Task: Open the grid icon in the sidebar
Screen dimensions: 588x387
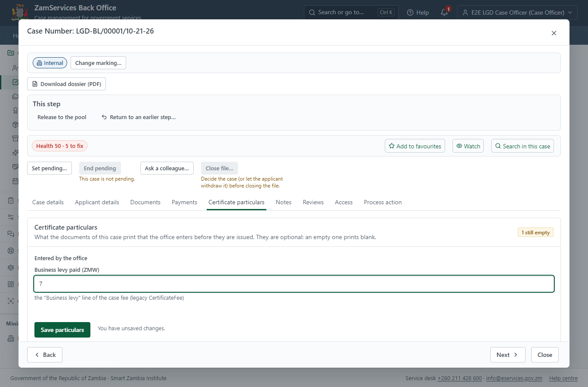Action: (x=11, y=284)
